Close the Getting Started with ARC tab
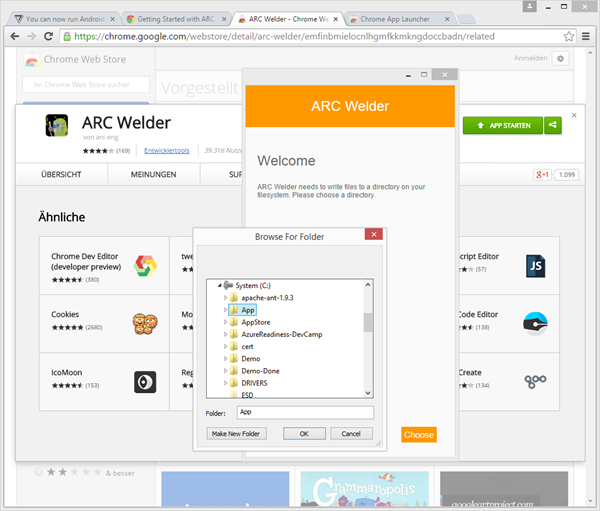The image size is (600, 511). point(224,19)
